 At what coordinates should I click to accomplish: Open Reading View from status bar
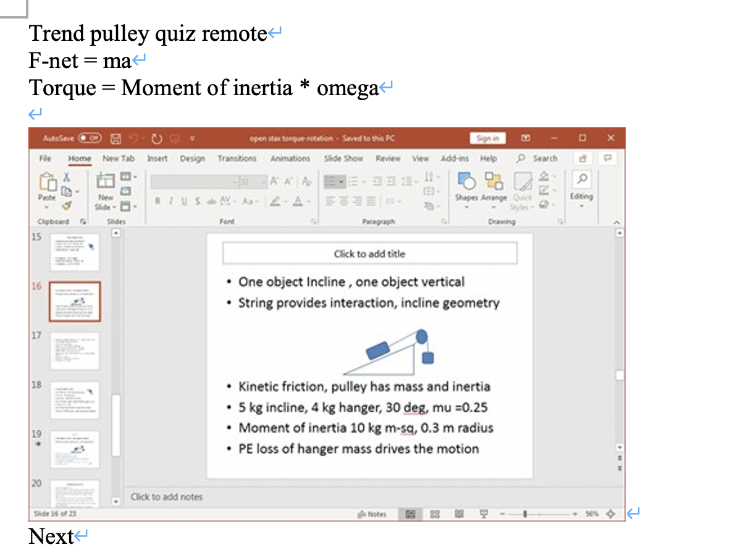[x=459, y=514]
